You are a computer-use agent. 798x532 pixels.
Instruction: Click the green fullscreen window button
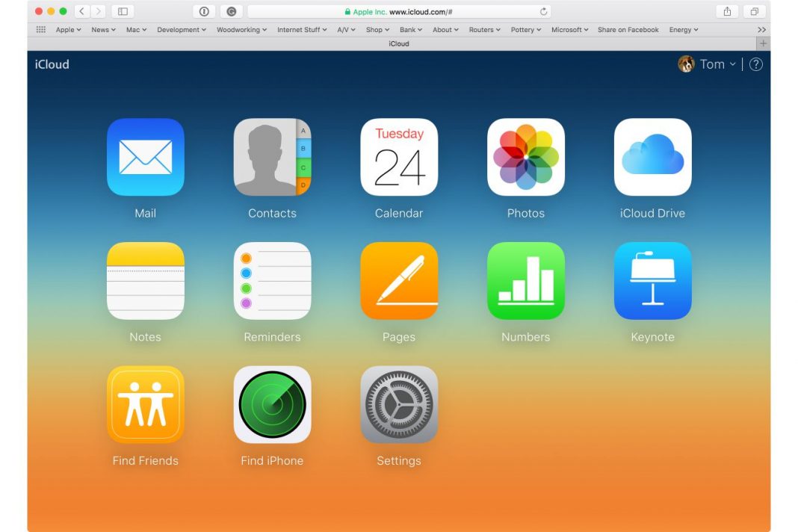click(x=63, y=11)
